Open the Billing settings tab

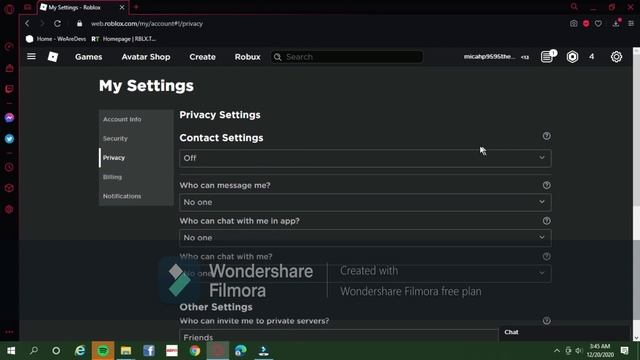pos(112,177)
